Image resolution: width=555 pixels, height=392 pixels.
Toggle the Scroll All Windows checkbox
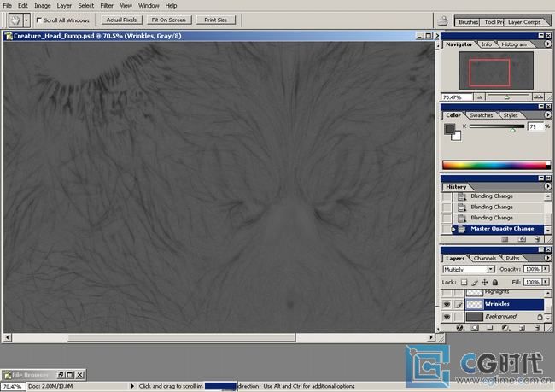pyautogui.click(x=39, y=20)
